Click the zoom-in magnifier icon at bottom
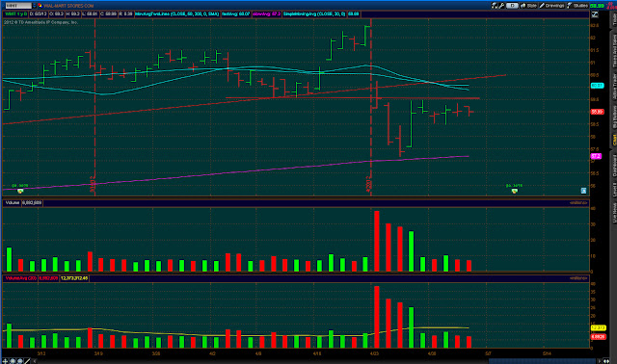 click(13, 361)
